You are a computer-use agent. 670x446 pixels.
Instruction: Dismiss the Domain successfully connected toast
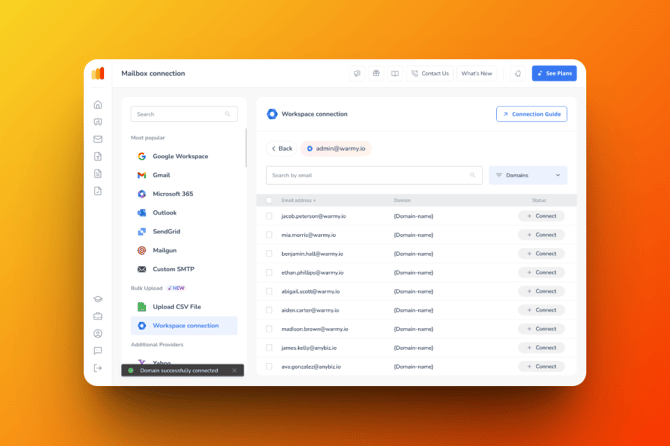pyautogui.click(x=235, y=371)
